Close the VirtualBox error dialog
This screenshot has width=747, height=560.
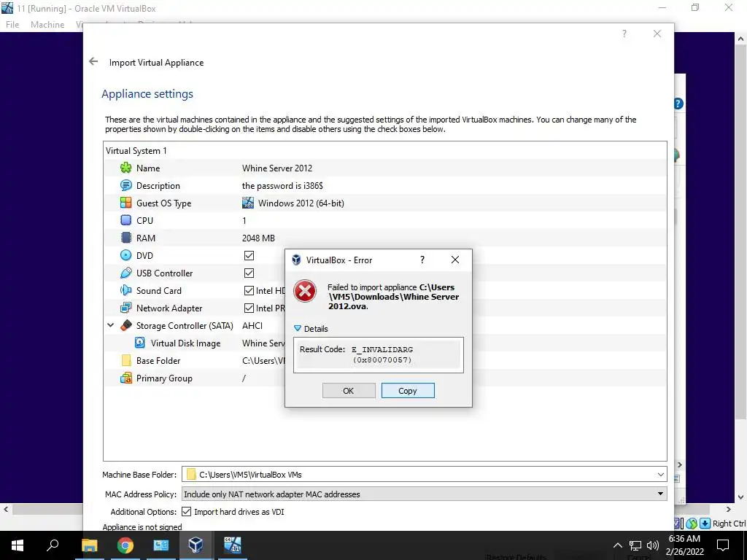coord(455,260)
